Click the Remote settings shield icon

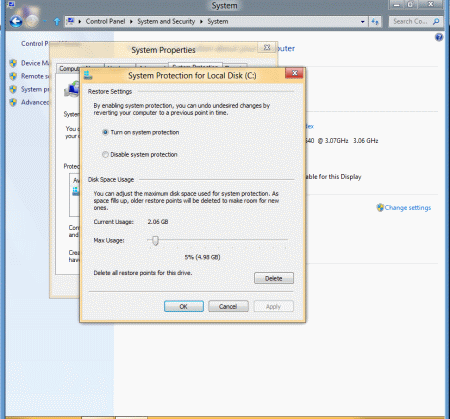click(x=13, y=76)
